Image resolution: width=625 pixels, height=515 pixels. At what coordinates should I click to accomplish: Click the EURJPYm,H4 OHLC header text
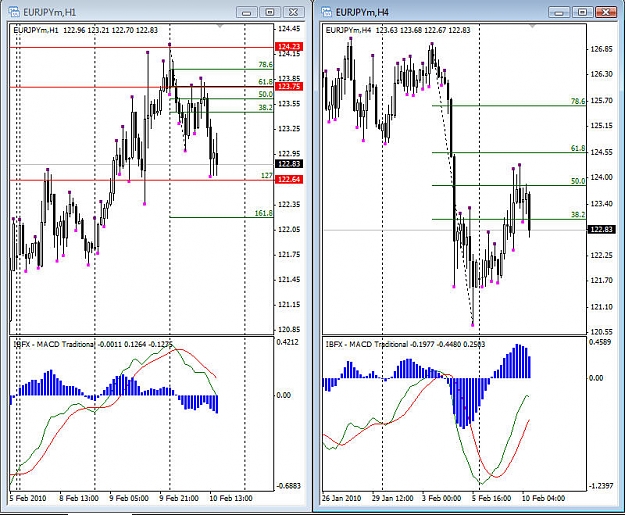[398, 30]
